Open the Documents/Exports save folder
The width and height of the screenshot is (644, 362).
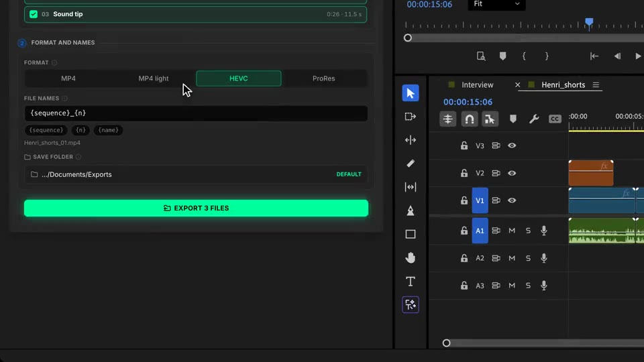(x=196, y=174)
